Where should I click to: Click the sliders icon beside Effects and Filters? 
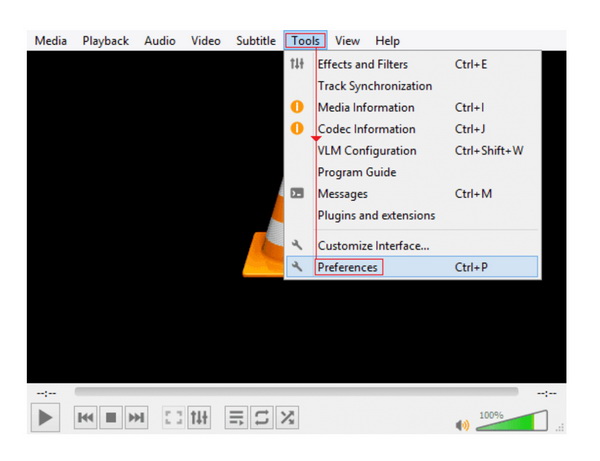(297, 64)
